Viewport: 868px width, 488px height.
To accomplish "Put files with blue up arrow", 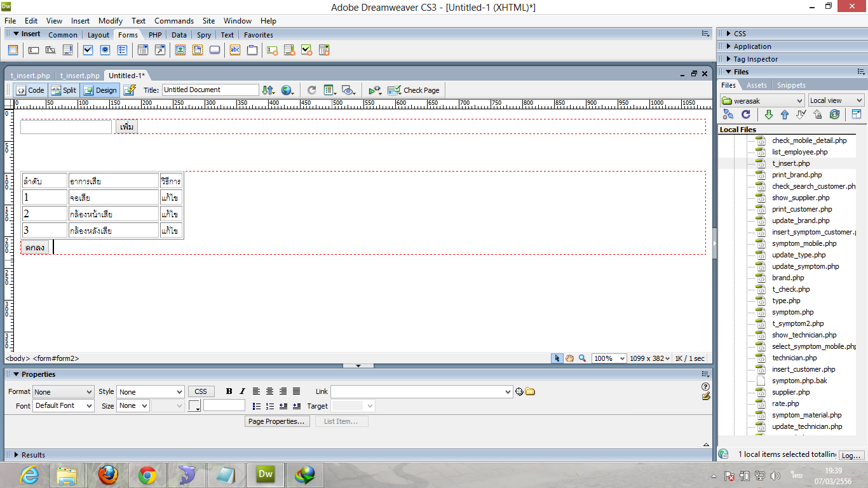I will coord(785,114).
